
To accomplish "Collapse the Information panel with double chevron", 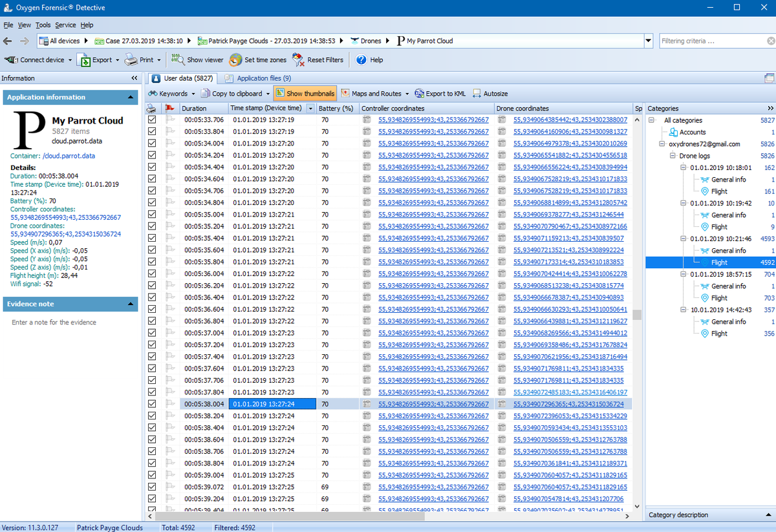I will (135, 78).
